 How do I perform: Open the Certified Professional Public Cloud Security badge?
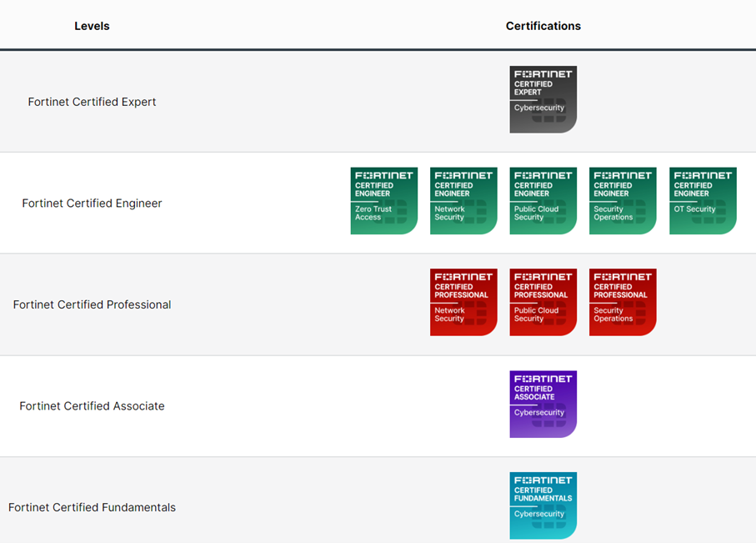coord(543,302)
